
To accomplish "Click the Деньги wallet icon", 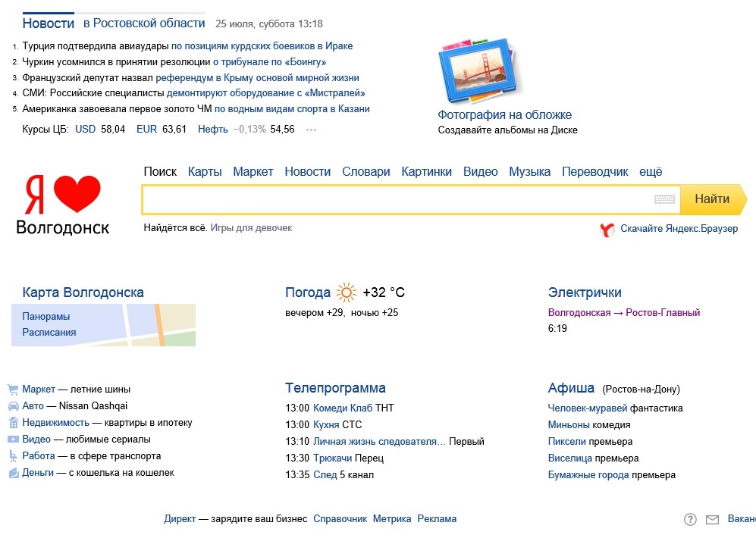I will tap(14, 473).
